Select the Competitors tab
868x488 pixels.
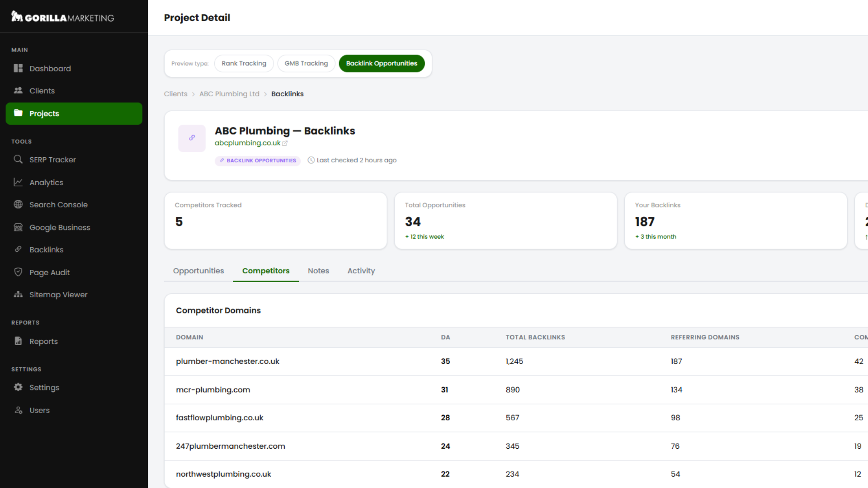coord(266,271)
